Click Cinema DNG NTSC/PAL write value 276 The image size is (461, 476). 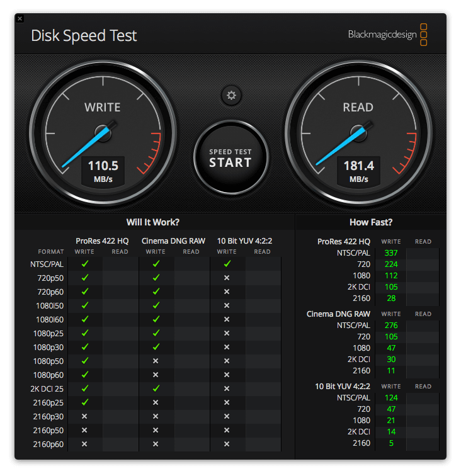tap(391, 326)
